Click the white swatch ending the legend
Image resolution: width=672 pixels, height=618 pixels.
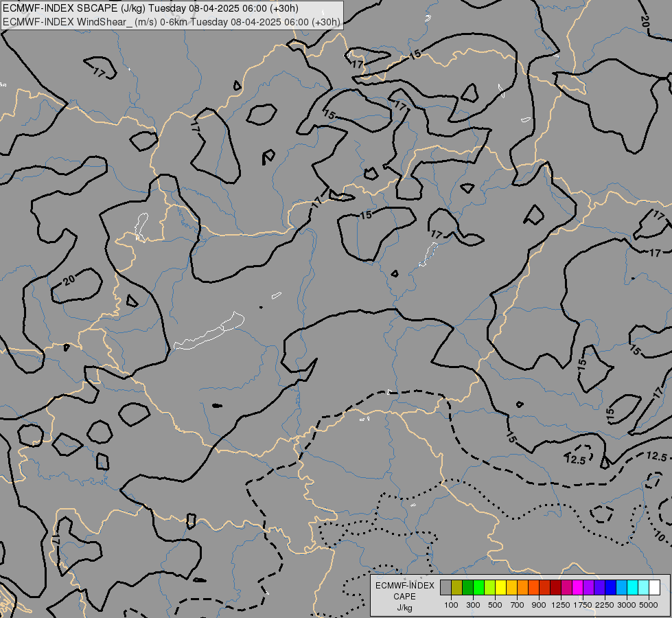click(655, 587)
